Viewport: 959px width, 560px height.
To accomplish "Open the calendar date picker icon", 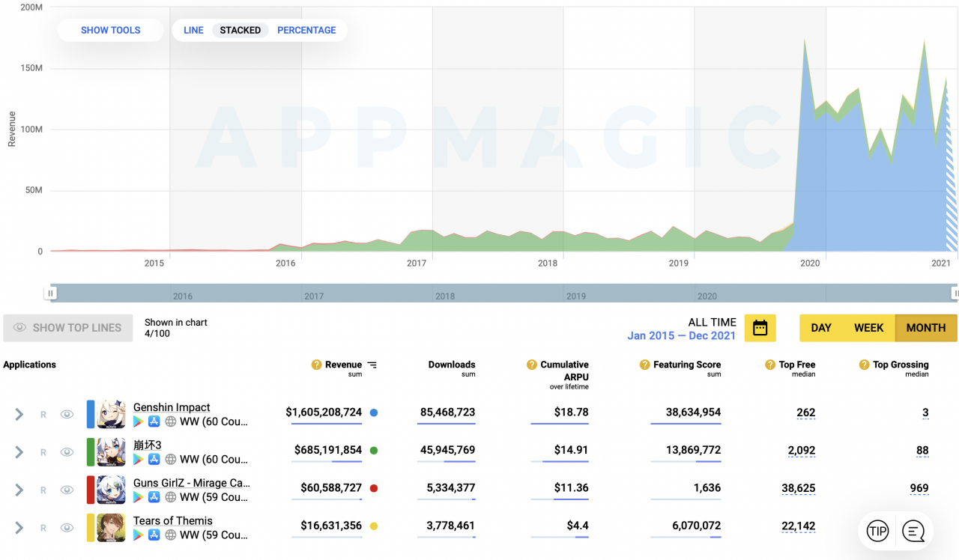I will [x=760, y=328].
